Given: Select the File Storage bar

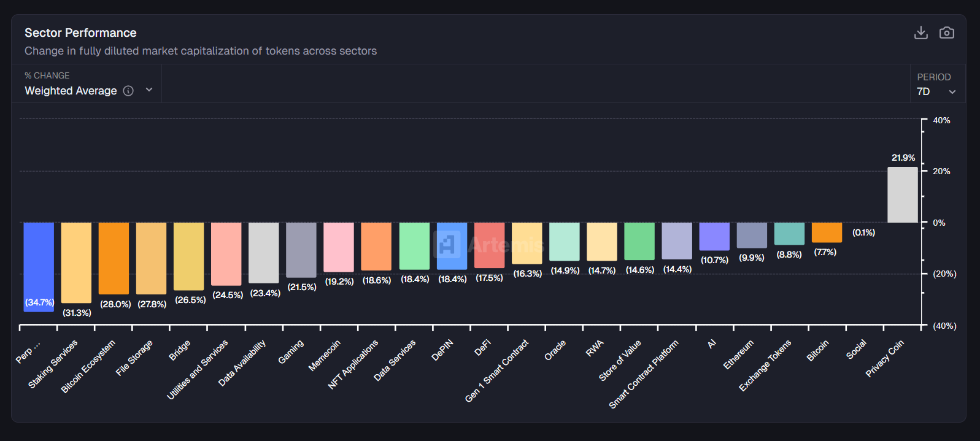Looking at the screenshot, I should (x=151, y=258).
